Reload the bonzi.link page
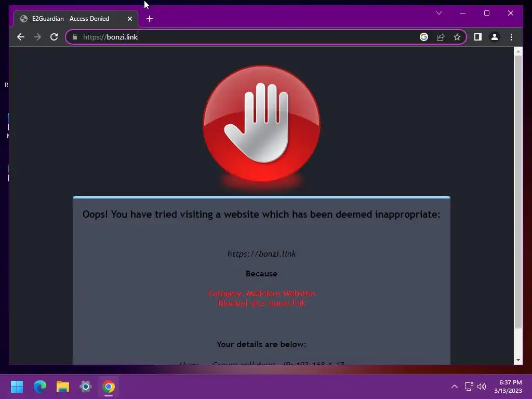 pos(54,37)
